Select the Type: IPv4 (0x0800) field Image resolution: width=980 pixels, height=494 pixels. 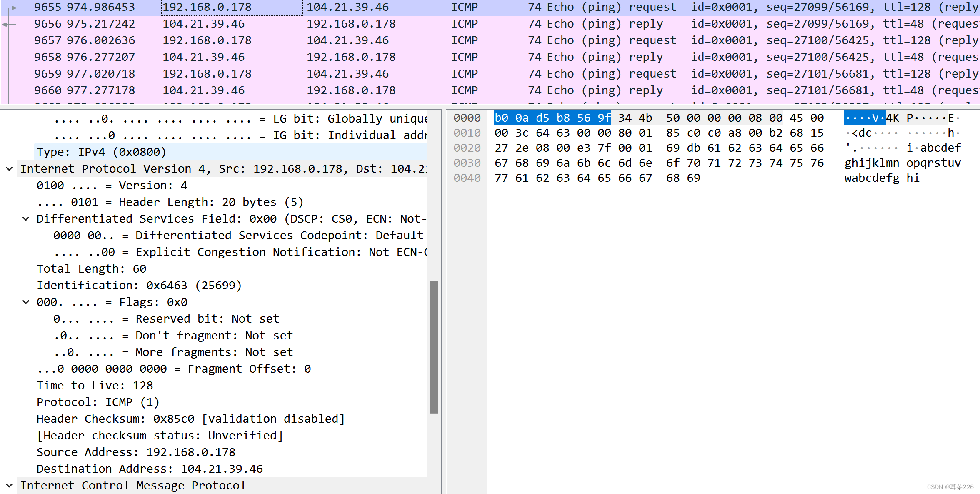pyautogui.click(x=230, y=152)
